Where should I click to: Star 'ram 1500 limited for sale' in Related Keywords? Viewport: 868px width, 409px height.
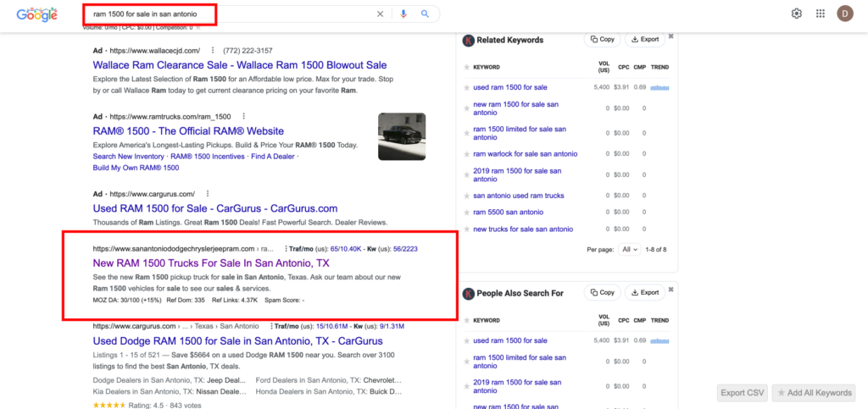pos(467,133)
